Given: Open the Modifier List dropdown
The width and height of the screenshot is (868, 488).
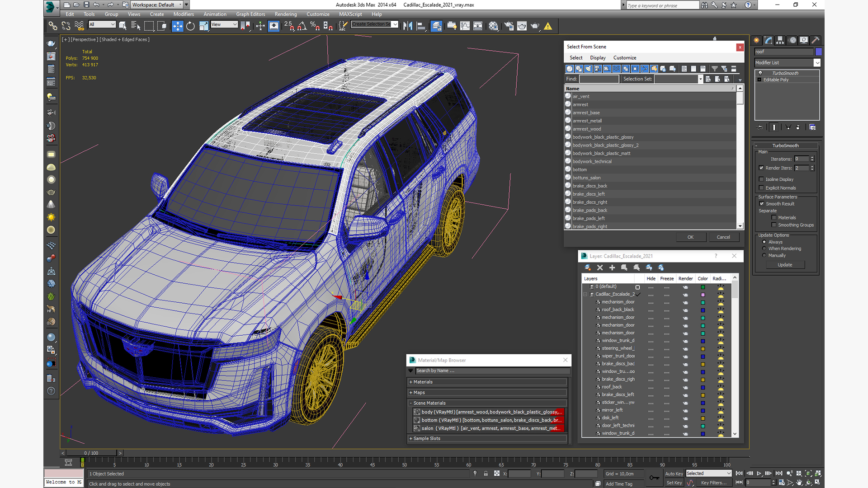Looking at the screenshot, I should tap(788, 63).
